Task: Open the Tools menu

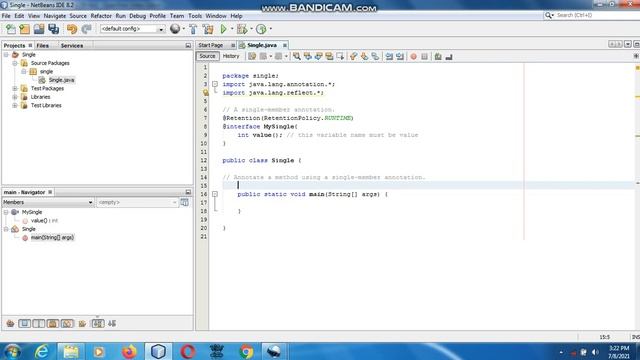Action: point(195,16)
